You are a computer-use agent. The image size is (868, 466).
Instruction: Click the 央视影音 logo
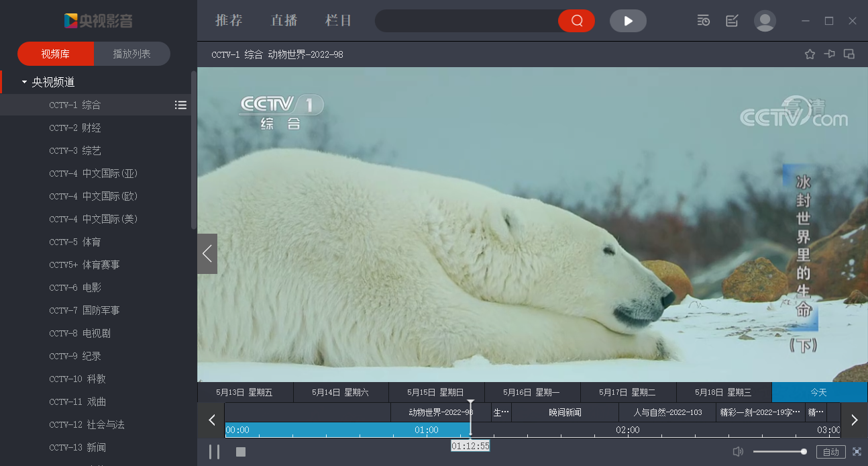(99, 21)
